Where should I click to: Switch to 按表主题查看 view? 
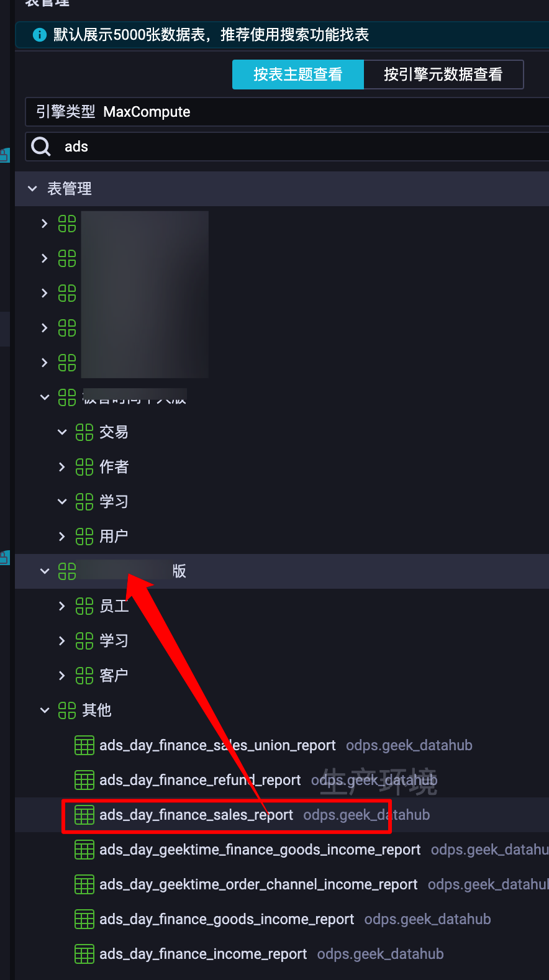[x=298, y=75]
